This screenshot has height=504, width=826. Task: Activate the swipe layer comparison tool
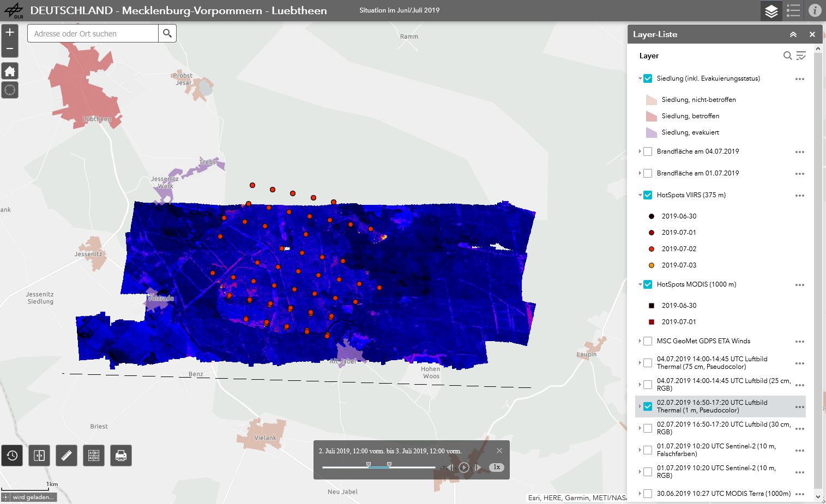tap(39, 456)
